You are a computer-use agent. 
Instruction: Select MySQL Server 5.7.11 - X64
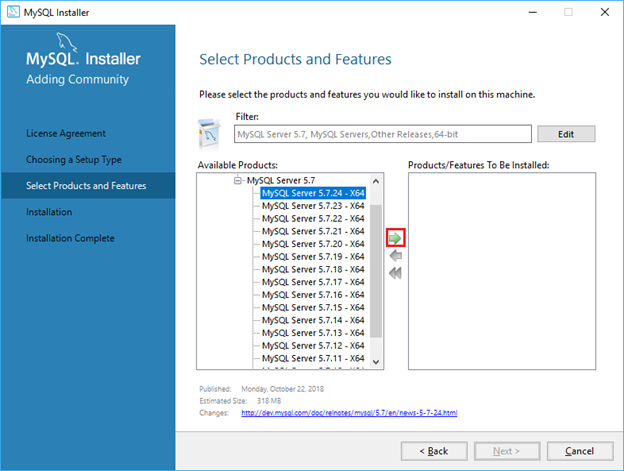(313, 359)
